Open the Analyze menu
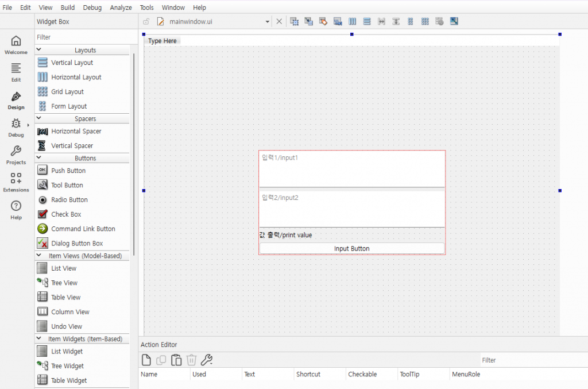The height and width of the screenshot is (389, 588). (x=120, y=7)
